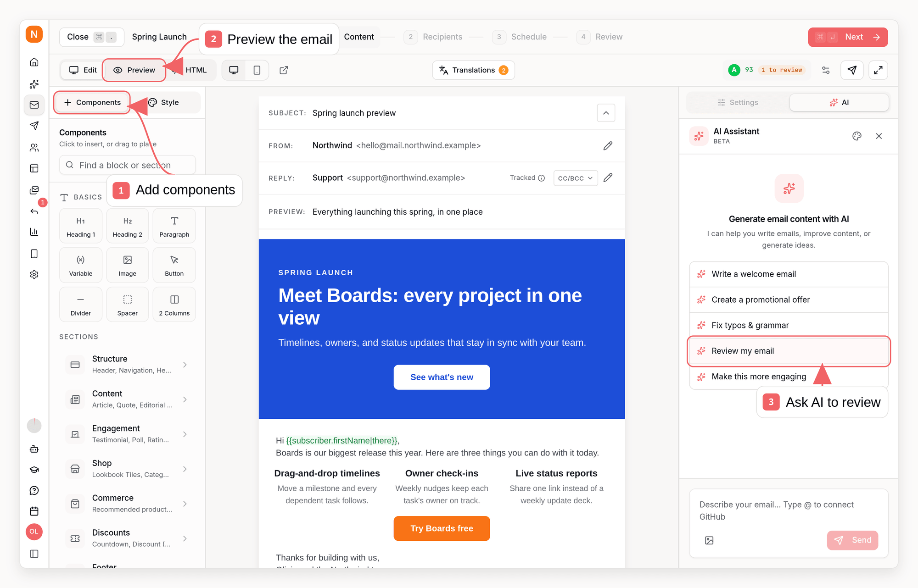This screenshot has height=588, width=918.
Task: Insert a Heading 1 block
Action: point(81,226)
